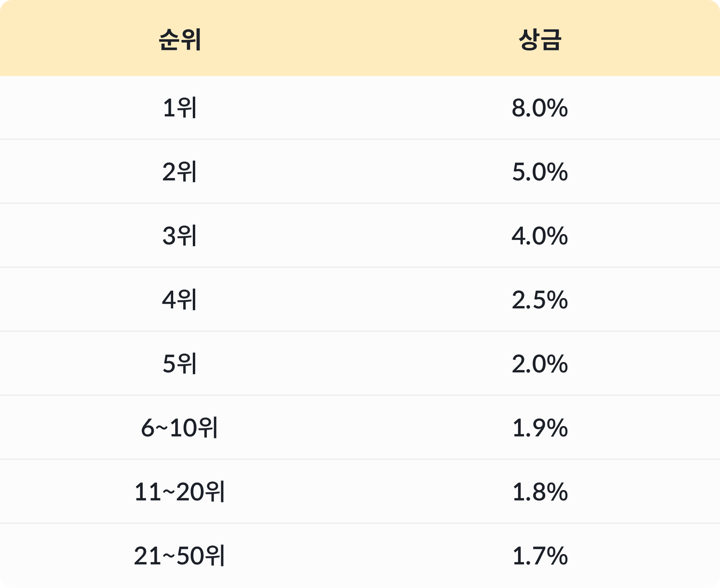The image size is (720, 588).
Task: Select the 2위 rank cell
Action: coord(180,172)
